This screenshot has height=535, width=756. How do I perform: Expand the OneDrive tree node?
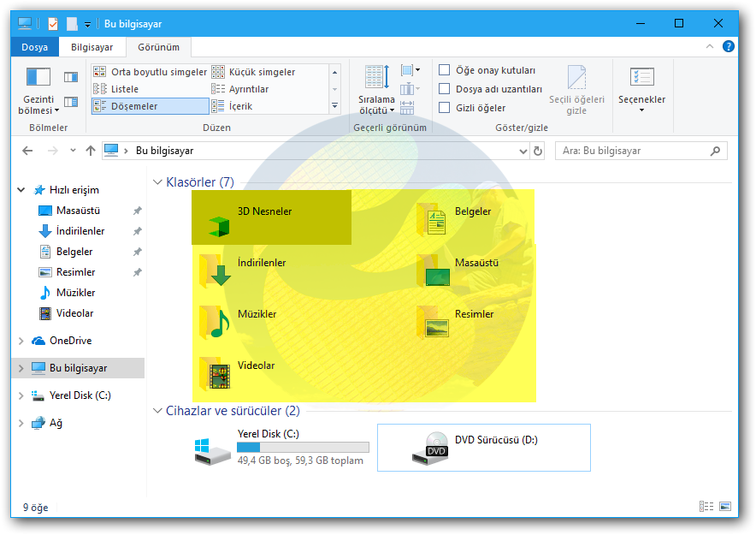(21, 341)
